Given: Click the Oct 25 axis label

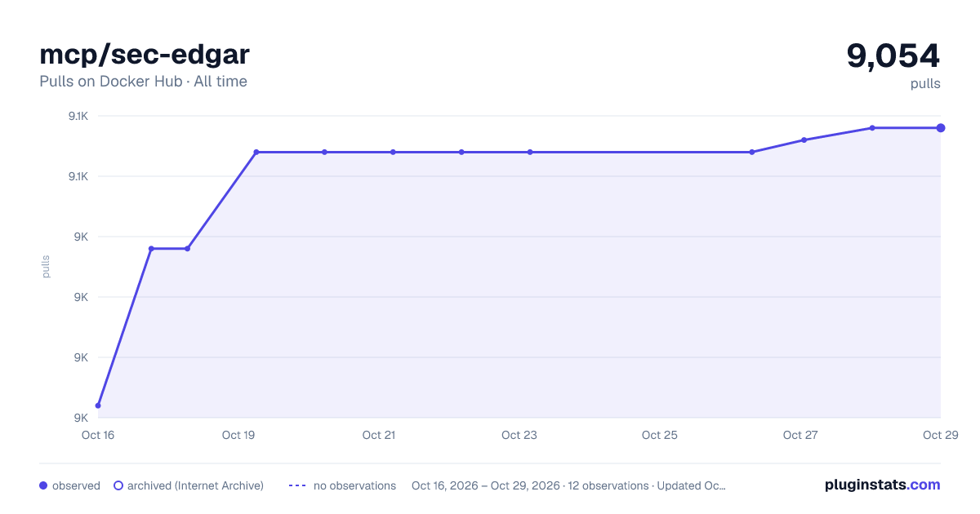Looking at the screenshot, I should coord(660,435).
